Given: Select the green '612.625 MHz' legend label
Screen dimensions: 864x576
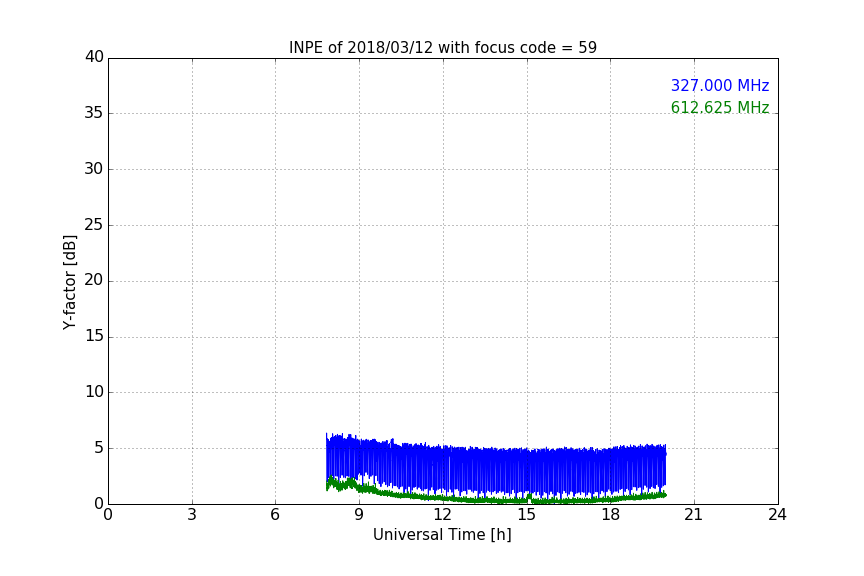Looking at the screenshot, I should tap(720, 107).
